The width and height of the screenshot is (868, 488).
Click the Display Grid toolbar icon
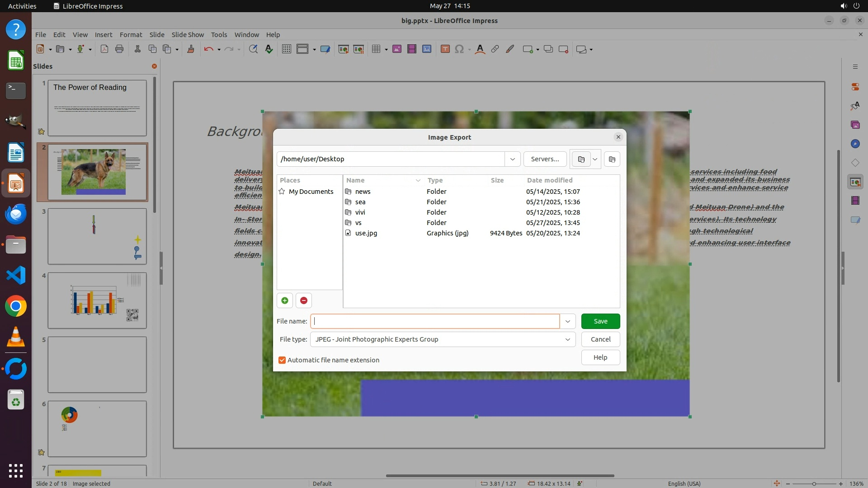[286, 49]
